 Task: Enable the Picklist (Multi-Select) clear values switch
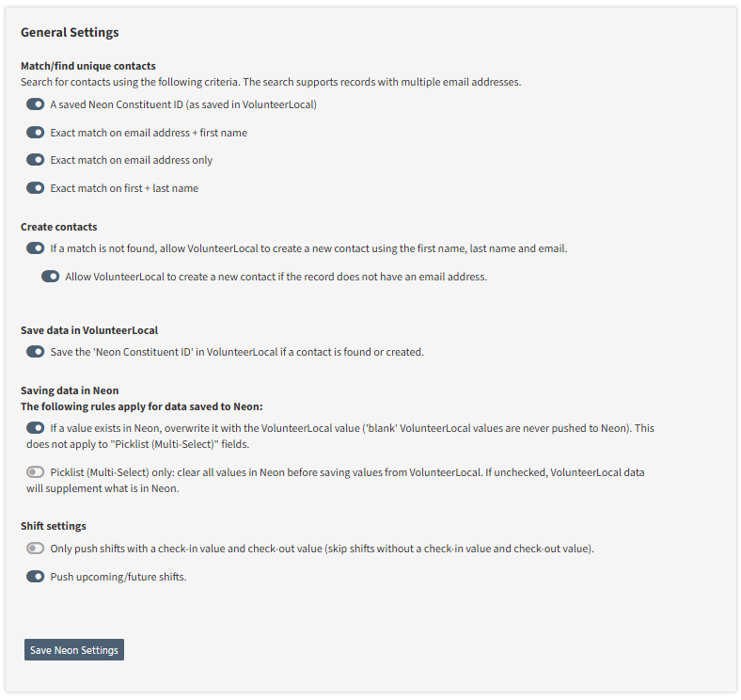coord(36,472)
